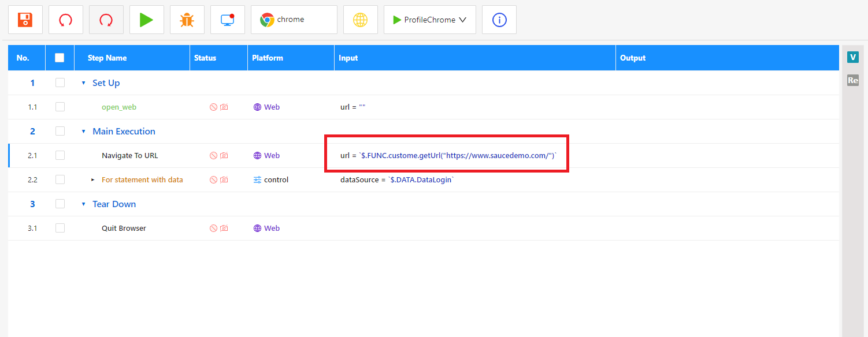Open the V side panel tab
The width and height of the screenshot is (868, 337).
coord(853,57)
